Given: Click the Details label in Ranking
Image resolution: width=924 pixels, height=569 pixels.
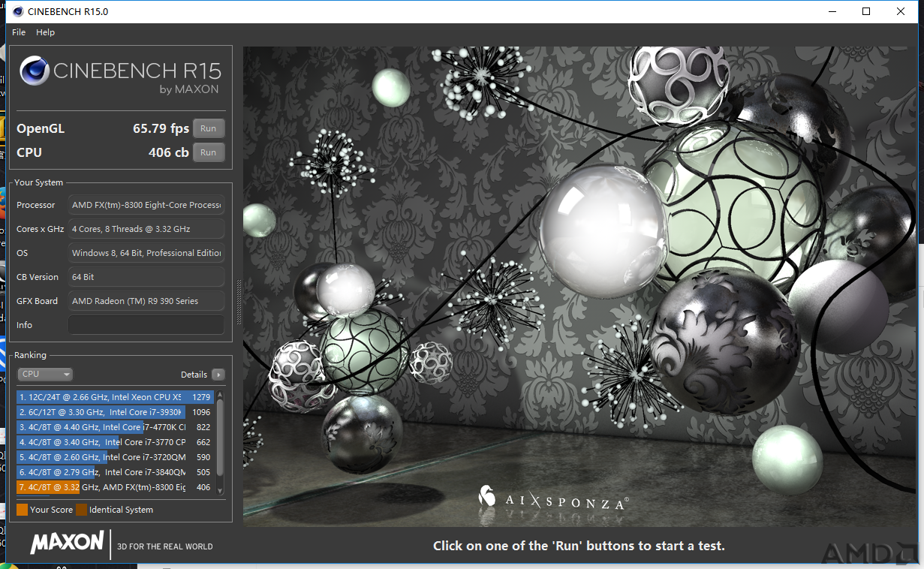Looking at the screenshot, I should pos(194,375).
